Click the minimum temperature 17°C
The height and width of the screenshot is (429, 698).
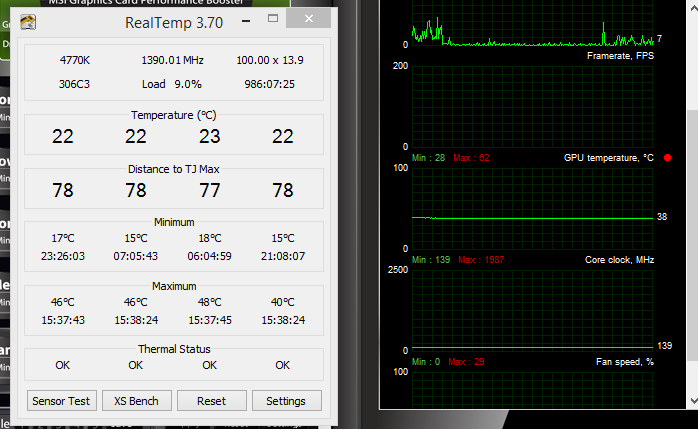click(x=63, y=238)
